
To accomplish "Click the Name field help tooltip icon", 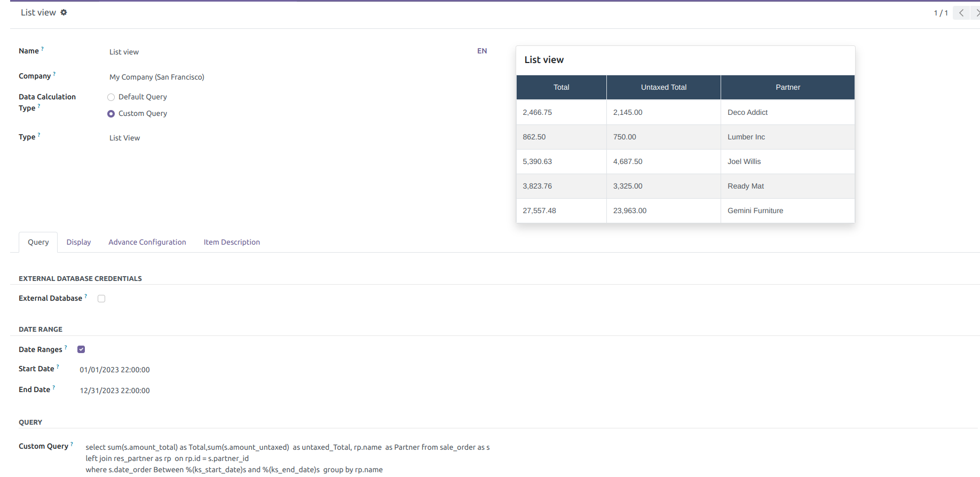I will [43, 49].
